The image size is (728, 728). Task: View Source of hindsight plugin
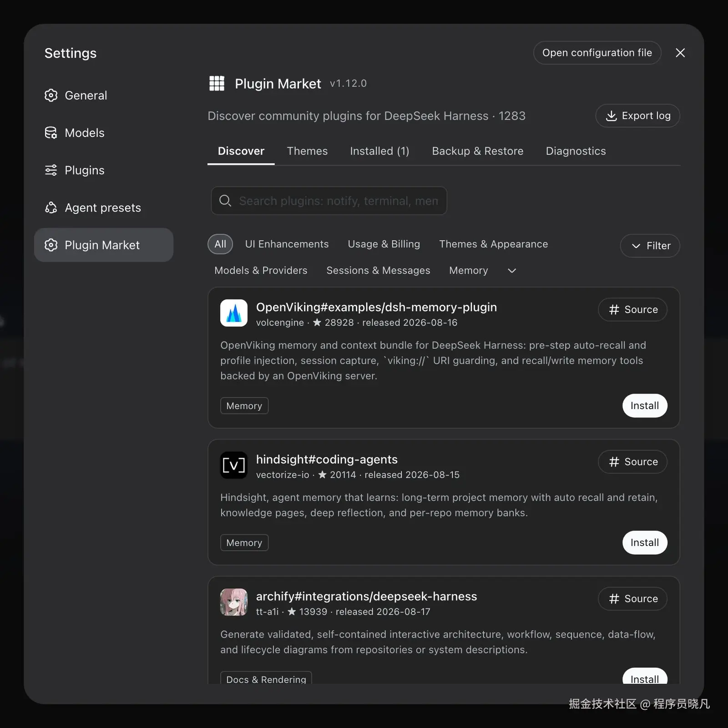(x=632, y=462)
